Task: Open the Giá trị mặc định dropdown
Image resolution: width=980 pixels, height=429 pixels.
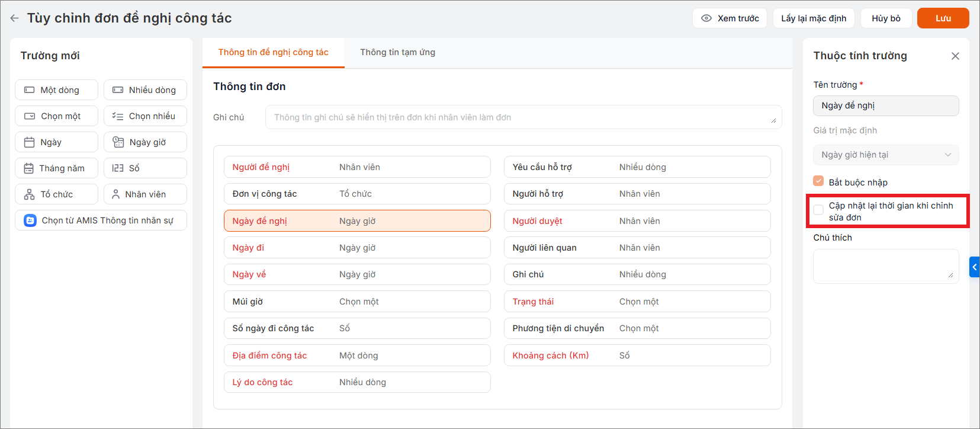Action: (886, 155)
